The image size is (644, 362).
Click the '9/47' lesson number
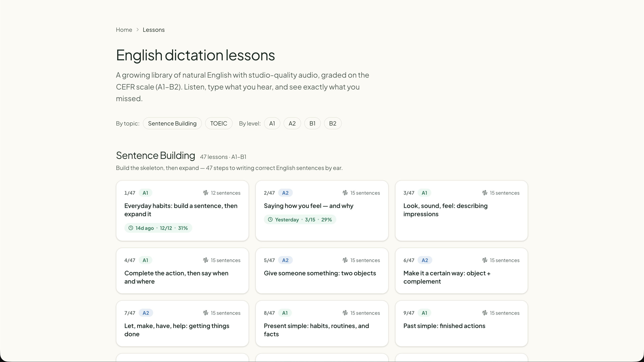tap(409, 313)
